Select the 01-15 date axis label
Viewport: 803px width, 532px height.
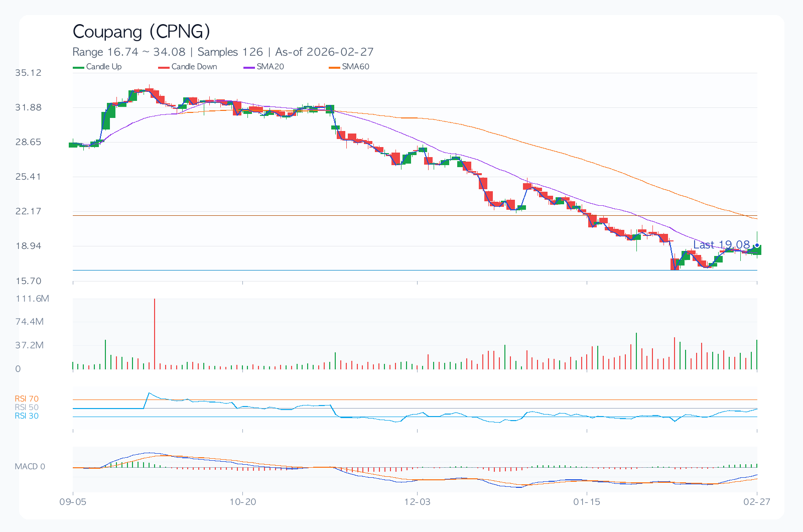click(587, 501)
